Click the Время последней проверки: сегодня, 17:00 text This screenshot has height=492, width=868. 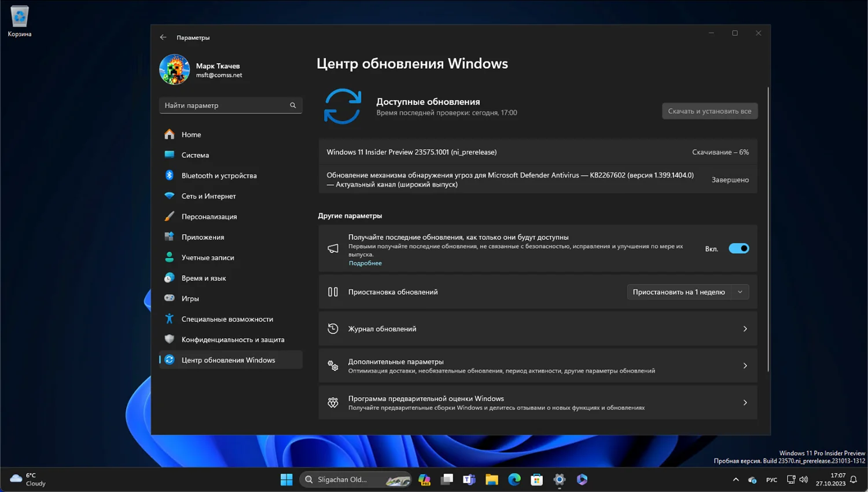tap(447, 113)
